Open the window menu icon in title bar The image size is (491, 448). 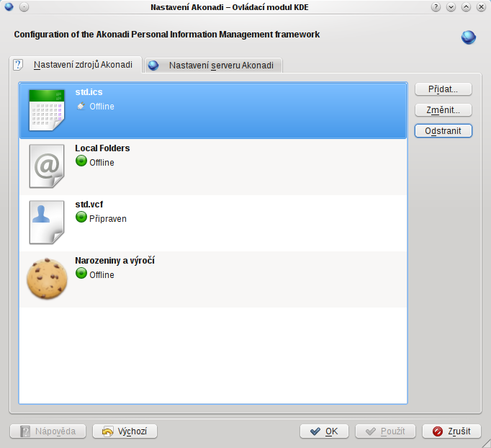pyautogui.click(x=9, y=6)
